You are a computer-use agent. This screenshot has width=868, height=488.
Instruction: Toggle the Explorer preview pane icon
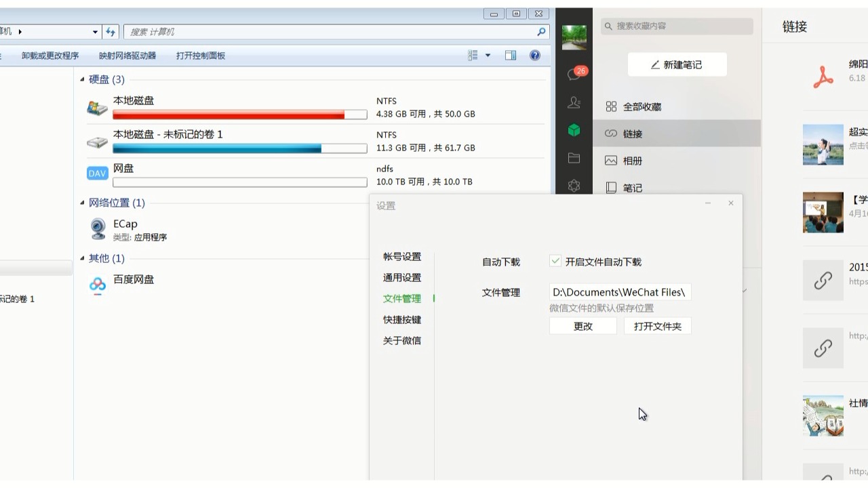click(511, 56)
